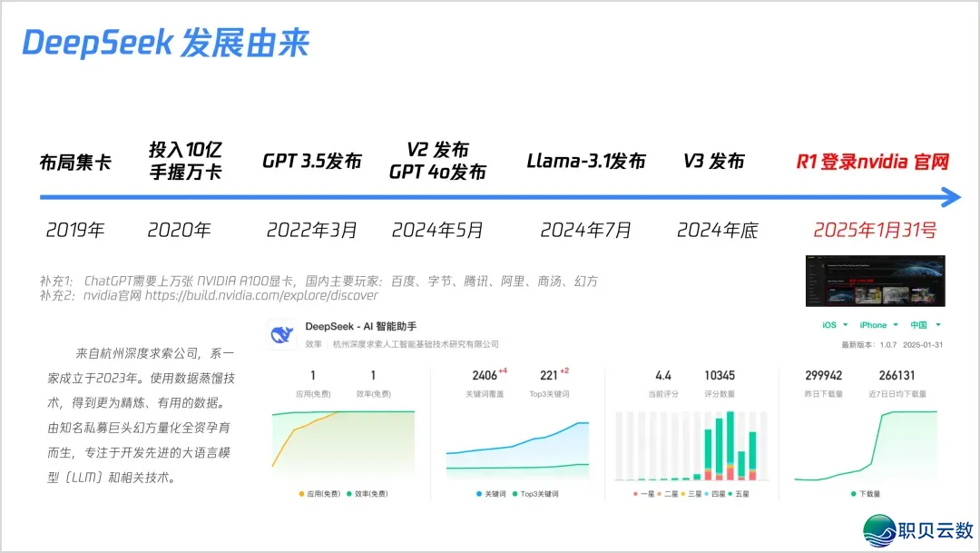Select the 2020年 date text
Viewport: 980px width, 553px height.
[x=179, y=231]
